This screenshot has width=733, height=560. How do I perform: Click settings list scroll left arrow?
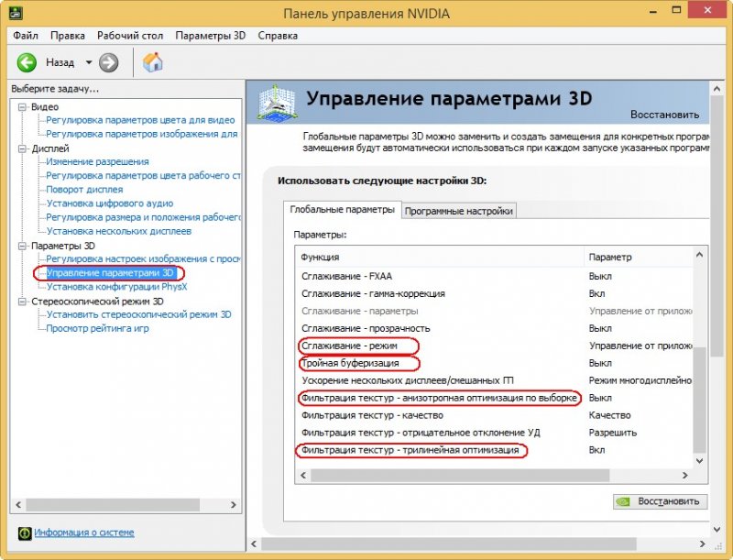[x=303, y=476]
